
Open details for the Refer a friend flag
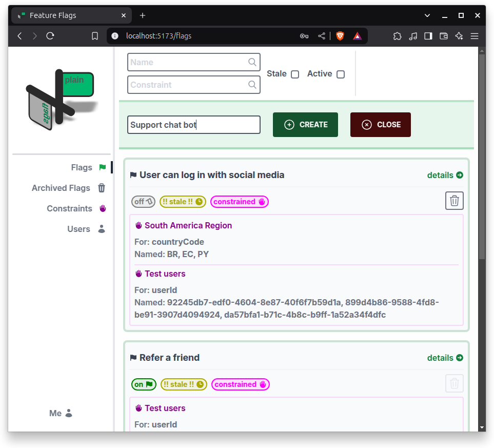point(445,358)
